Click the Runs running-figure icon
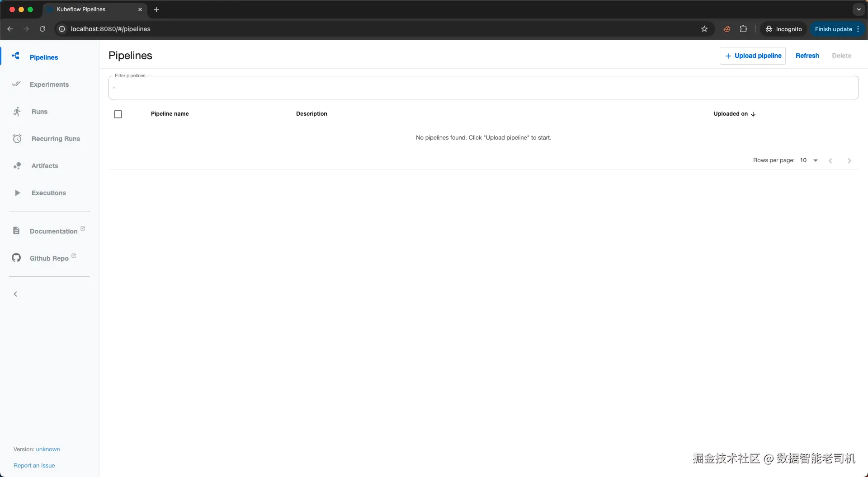 pyautogui.click(x=17, y=112)
